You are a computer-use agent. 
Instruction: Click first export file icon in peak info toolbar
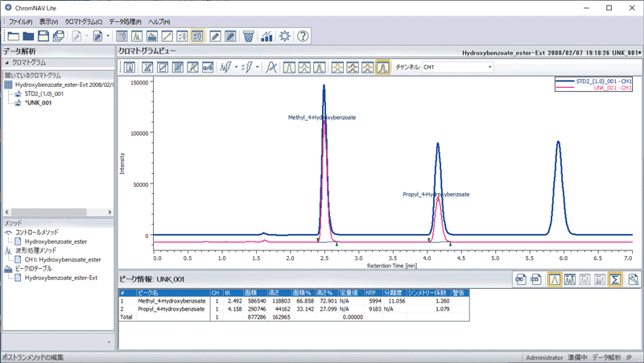pos(521,279)
